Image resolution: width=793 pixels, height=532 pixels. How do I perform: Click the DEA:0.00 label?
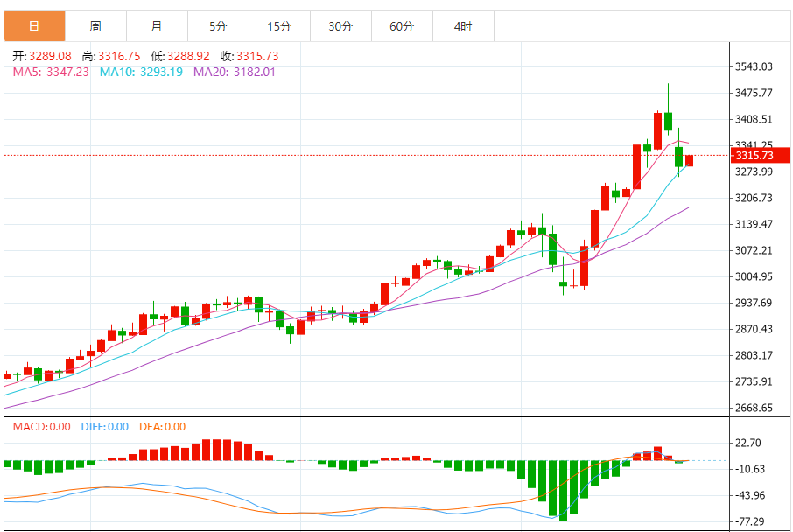(162, 427)
